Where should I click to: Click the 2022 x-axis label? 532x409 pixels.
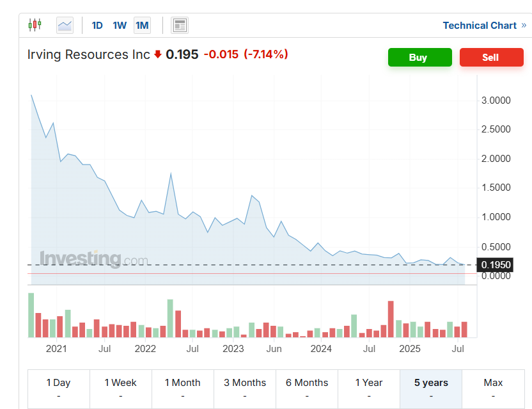(x=145, y=349)
